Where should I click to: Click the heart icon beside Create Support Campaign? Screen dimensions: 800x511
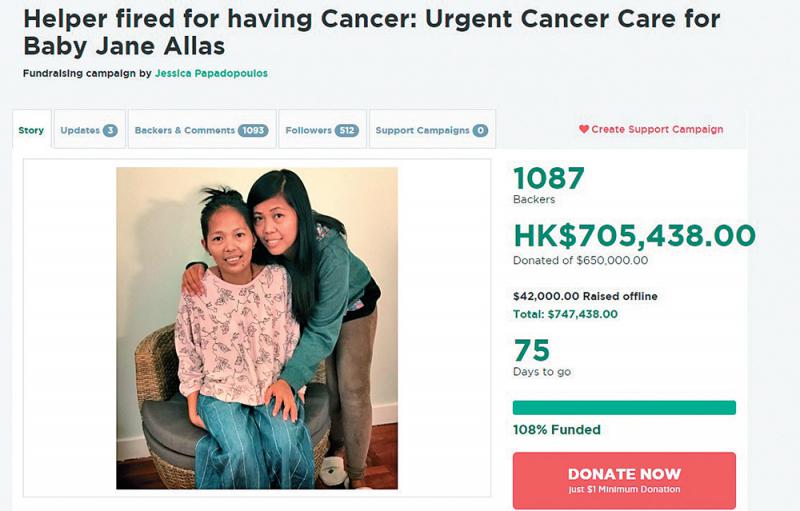pos(584,129)
